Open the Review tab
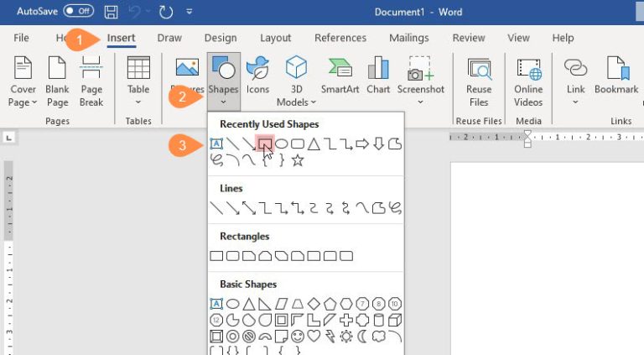 click(x=469, y=38)
